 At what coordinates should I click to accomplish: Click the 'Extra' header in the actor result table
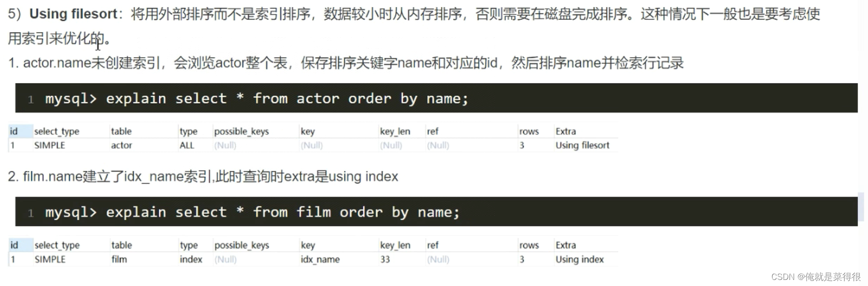(566, 132)
